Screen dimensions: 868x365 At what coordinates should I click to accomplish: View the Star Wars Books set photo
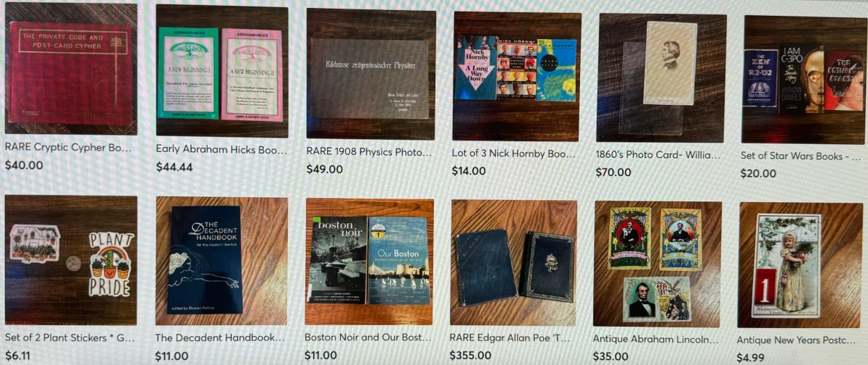tap(804, 80)
